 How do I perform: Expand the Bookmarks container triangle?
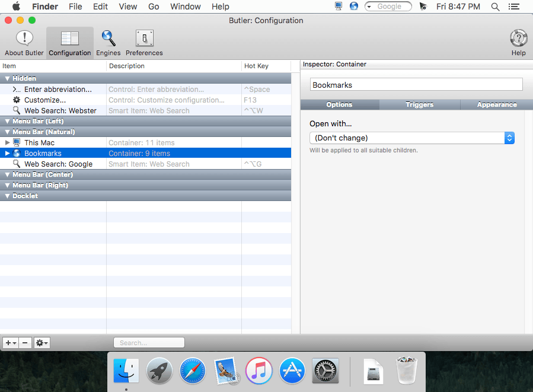tap(8, 154)
